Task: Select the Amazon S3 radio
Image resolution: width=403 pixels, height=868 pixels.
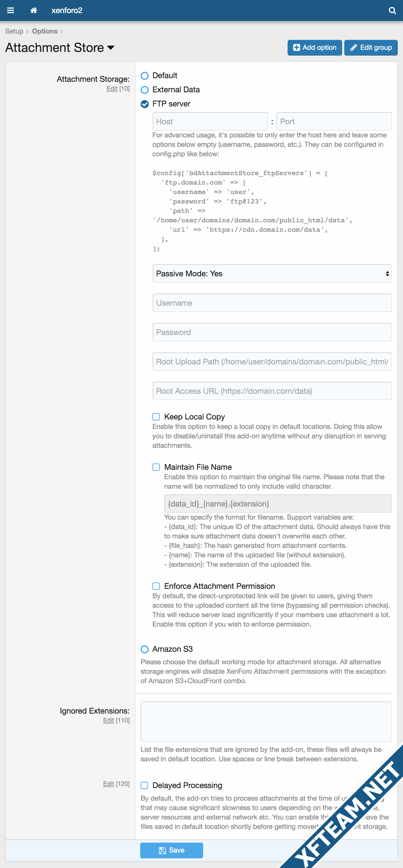Action: pyautogui.click(x=145, y=649)
